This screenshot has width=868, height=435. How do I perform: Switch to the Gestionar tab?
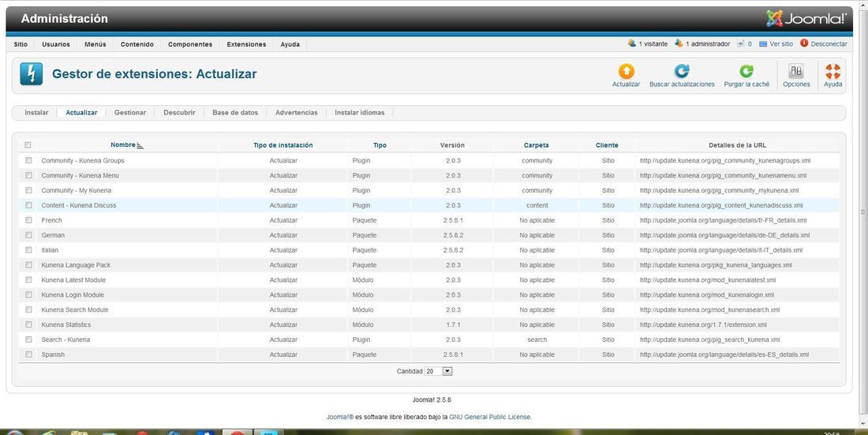(x=130, y=112)
